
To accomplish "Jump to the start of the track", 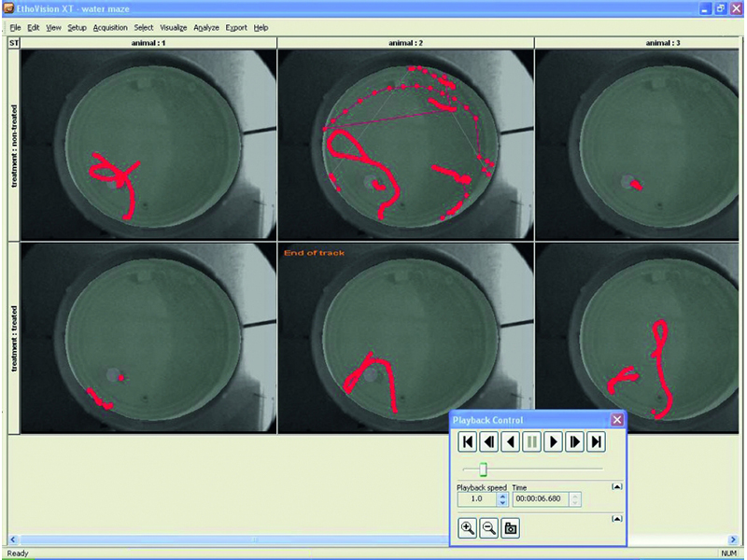I will pos(469,441).
